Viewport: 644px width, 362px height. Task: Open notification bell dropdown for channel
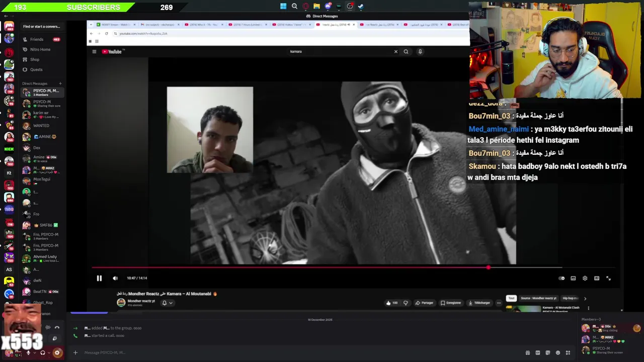(167, 303)
